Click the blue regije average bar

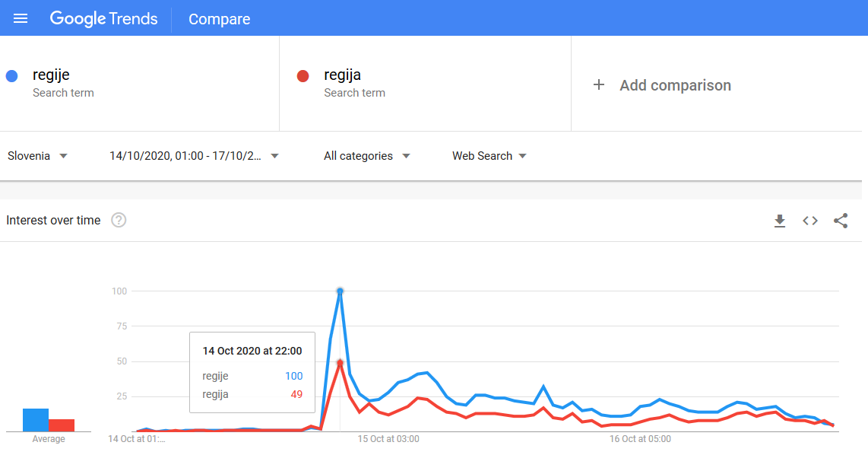[36, 420]
